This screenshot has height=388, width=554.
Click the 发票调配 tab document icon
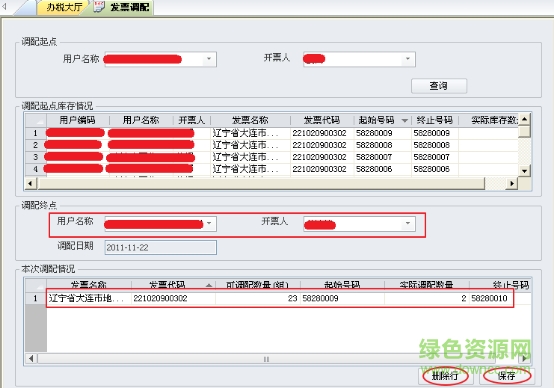point(99,7)
